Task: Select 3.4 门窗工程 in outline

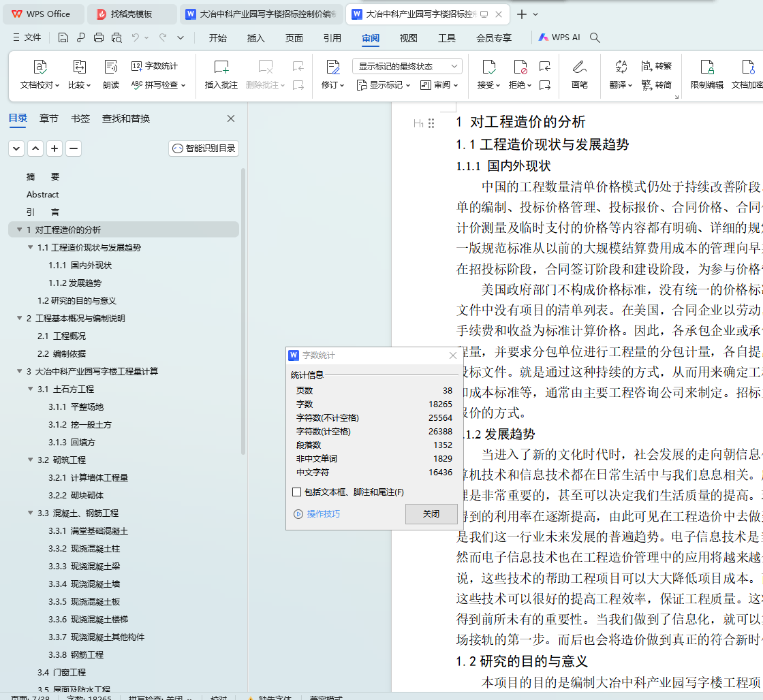Action: click(x=62, y=672)
